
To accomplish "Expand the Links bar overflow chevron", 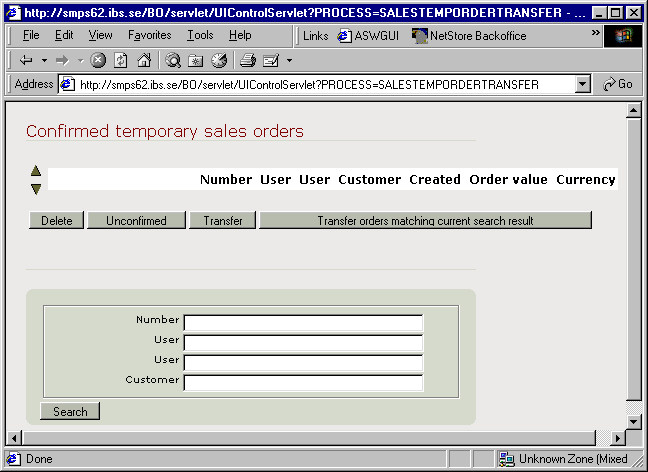I will pos(595,34).
